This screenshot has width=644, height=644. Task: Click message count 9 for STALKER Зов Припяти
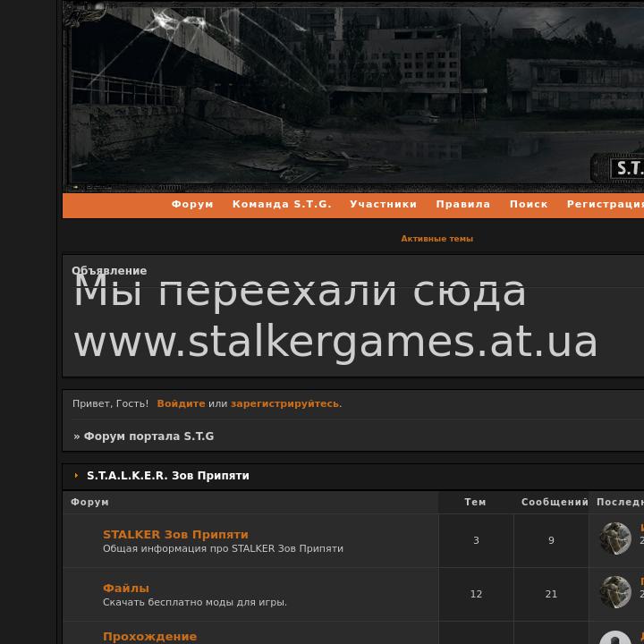pyautogui.click(x=551, y=540)
